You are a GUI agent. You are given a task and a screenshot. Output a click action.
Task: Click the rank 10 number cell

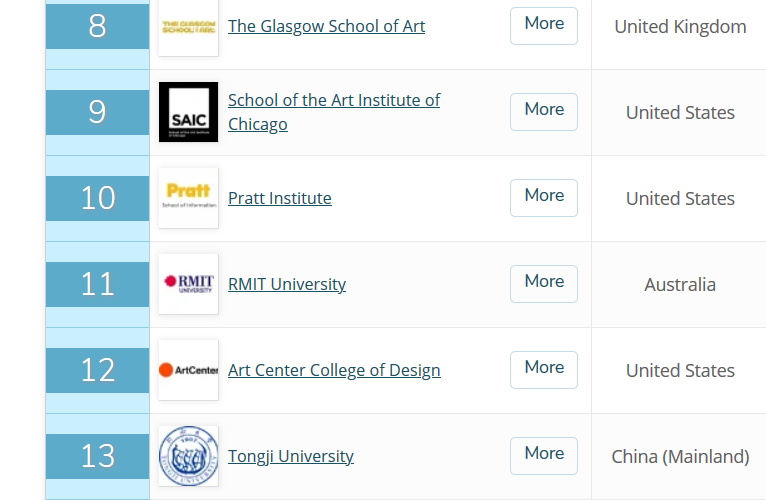point(97,198)
